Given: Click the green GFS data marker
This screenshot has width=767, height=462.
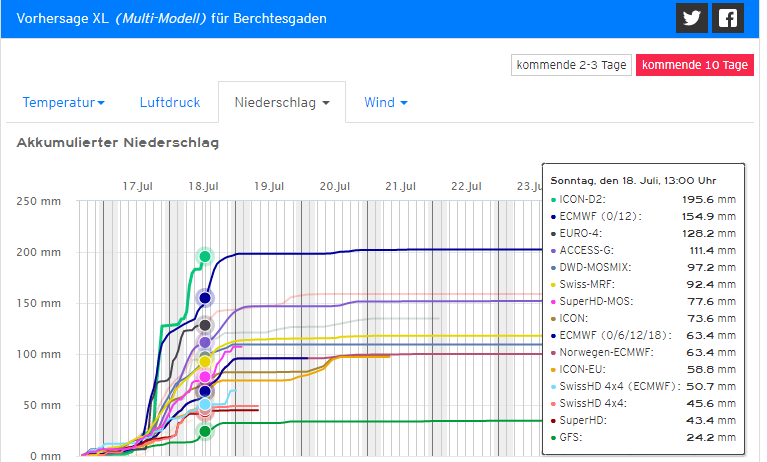Looking at the screenshot, I should [x=205, y=432].
